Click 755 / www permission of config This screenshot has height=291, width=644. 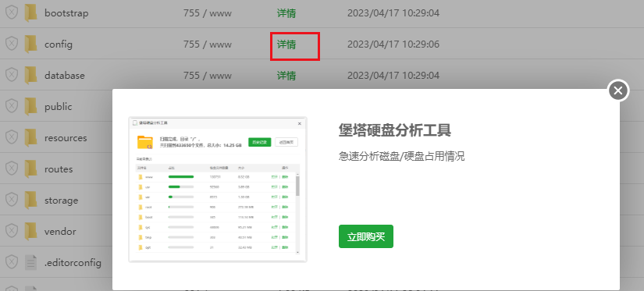(208, 44)
